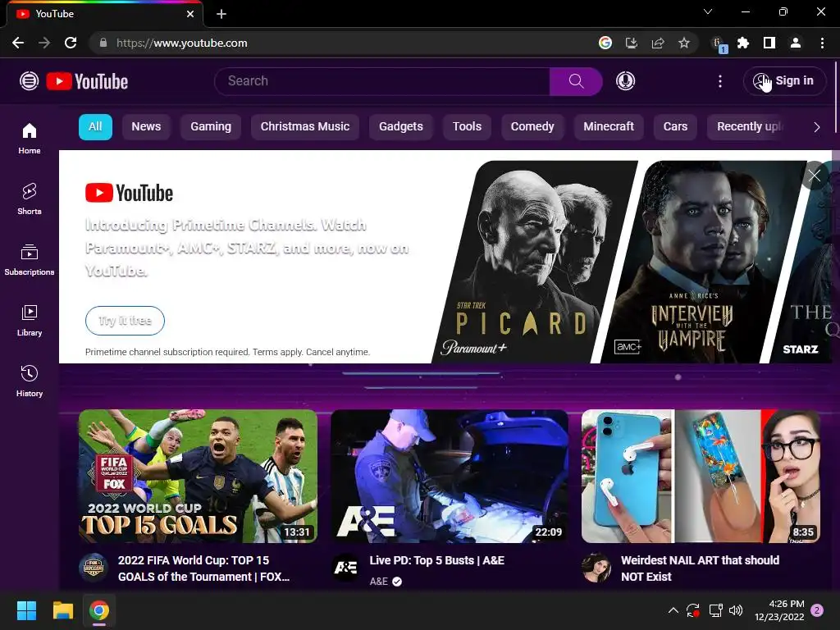This screenshot has width=840, height=630.
Task: Open YouTube settings three-dot menu
Action: pos(720,81)
